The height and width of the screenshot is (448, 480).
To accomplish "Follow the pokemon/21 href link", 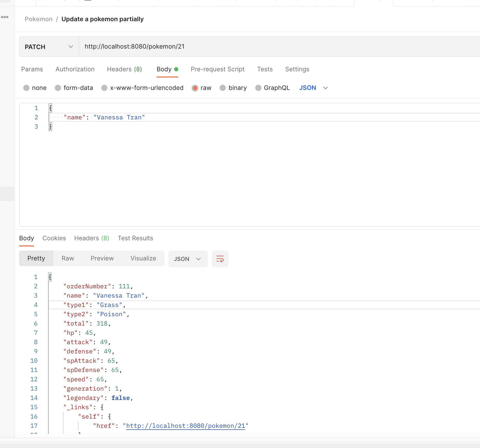I will (x=185, y=426).
